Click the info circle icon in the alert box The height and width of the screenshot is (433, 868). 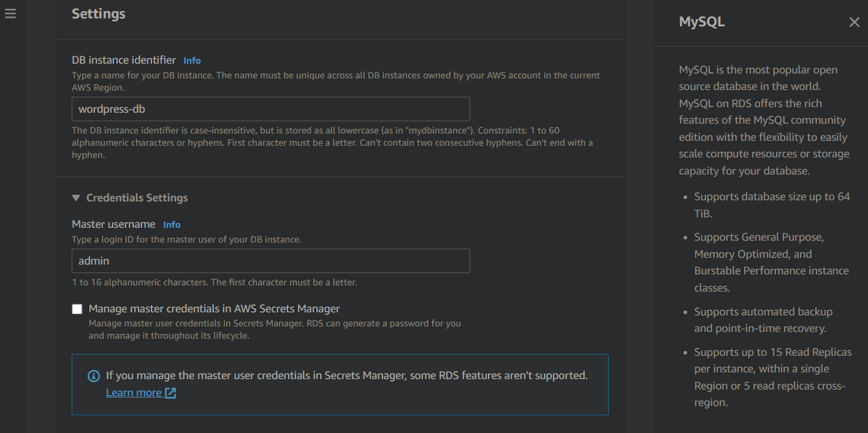tap(94, 375)
